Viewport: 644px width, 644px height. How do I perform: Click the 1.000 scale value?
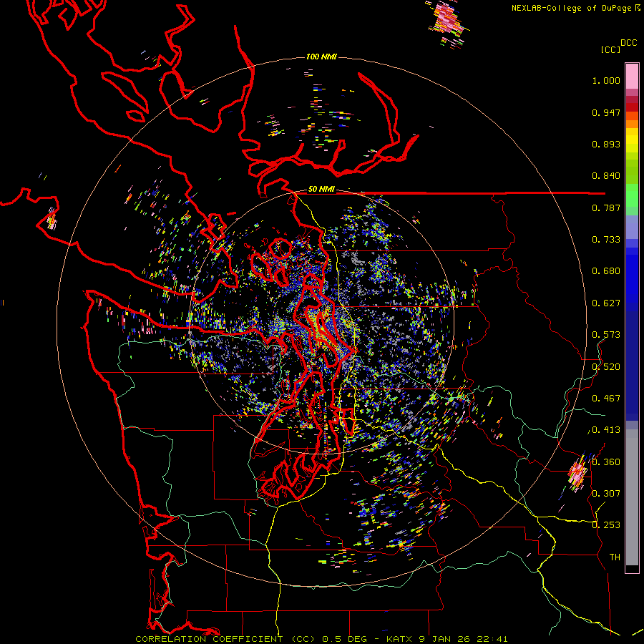pyautogui.click(x=606, y=80)
